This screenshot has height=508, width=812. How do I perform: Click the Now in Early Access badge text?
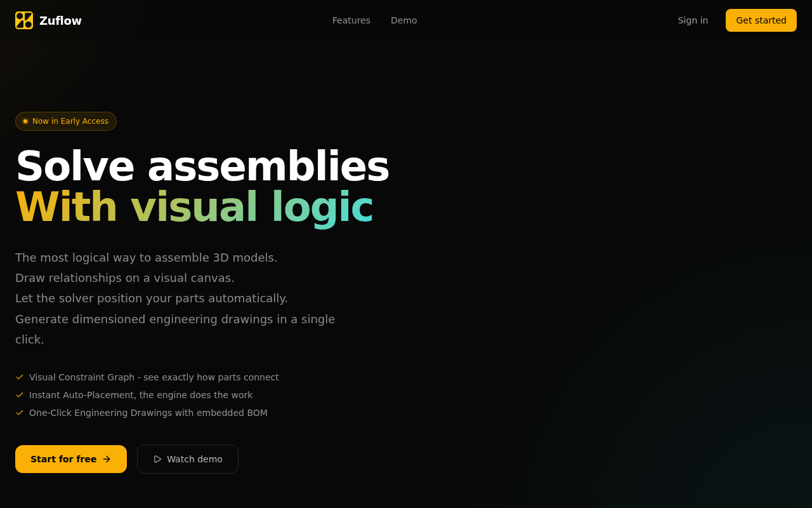[70, 121]
